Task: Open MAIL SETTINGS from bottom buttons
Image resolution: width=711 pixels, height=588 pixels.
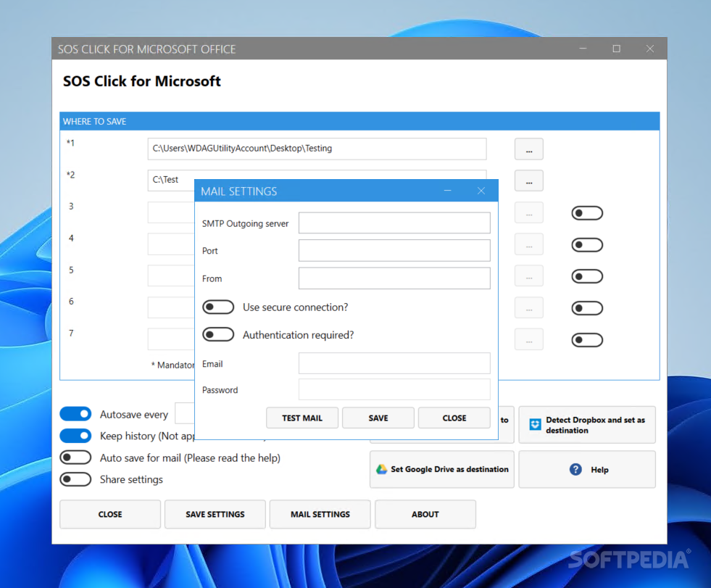Action: point(320,515)
